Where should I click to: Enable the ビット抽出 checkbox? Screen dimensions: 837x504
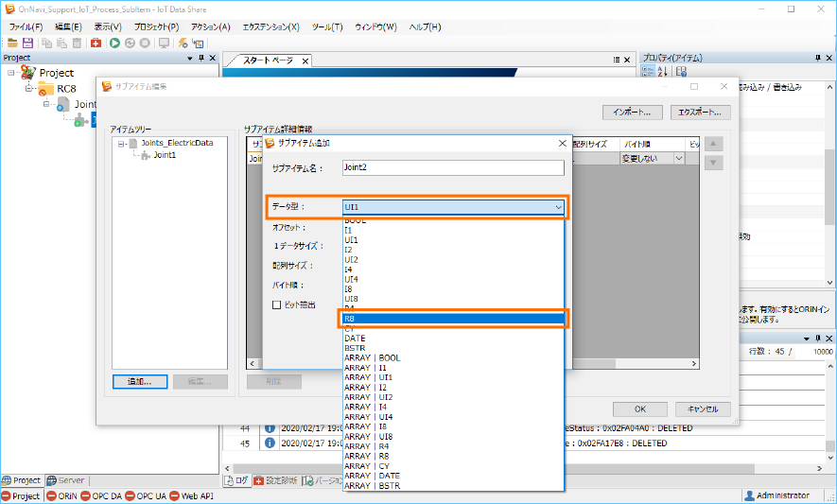277,304
